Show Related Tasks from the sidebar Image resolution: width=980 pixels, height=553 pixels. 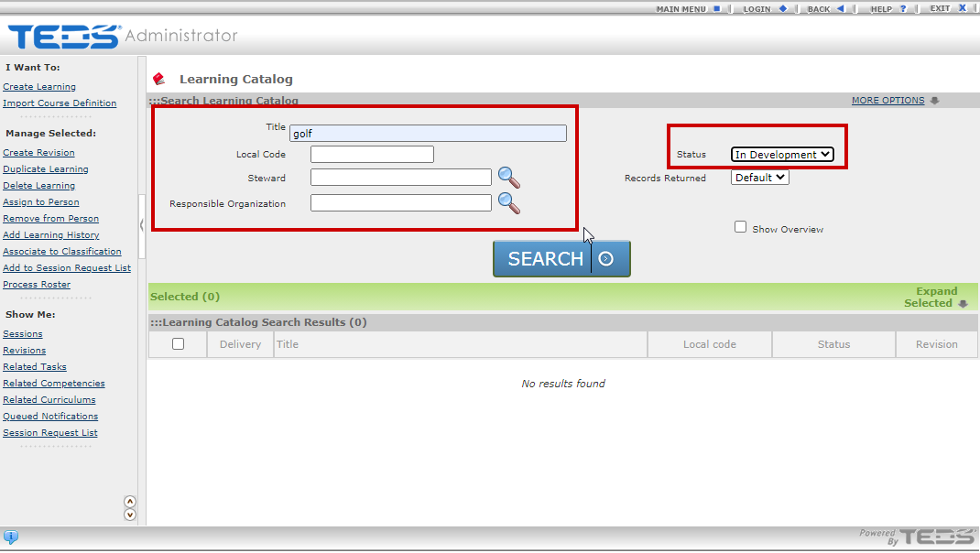[x=35, y=367]
